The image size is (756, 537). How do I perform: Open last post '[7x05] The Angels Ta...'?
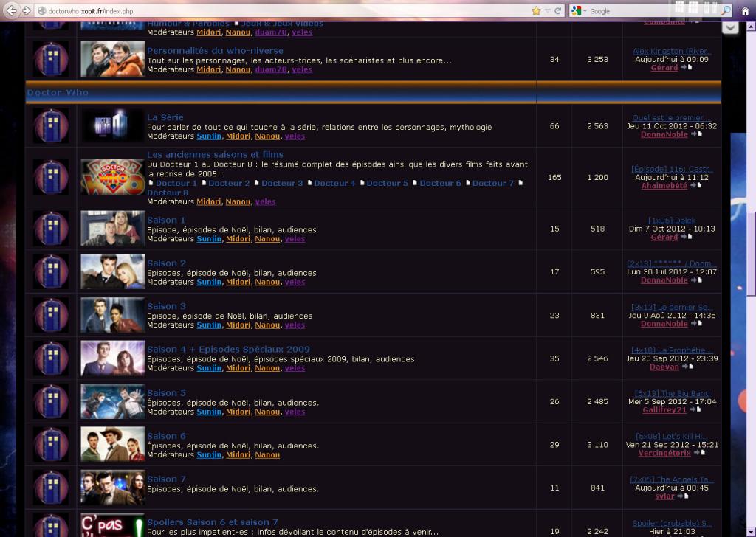pyautogui.click(x=672, y=479)
